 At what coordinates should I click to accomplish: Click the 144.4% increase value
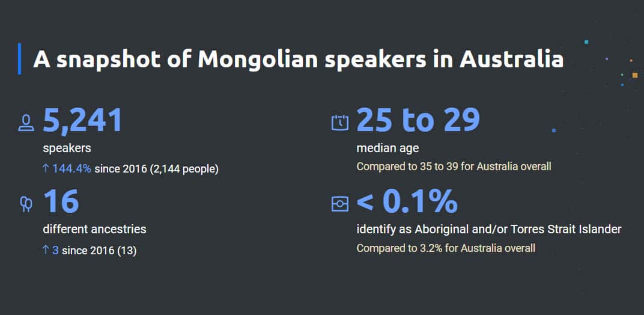pos(71,169)
